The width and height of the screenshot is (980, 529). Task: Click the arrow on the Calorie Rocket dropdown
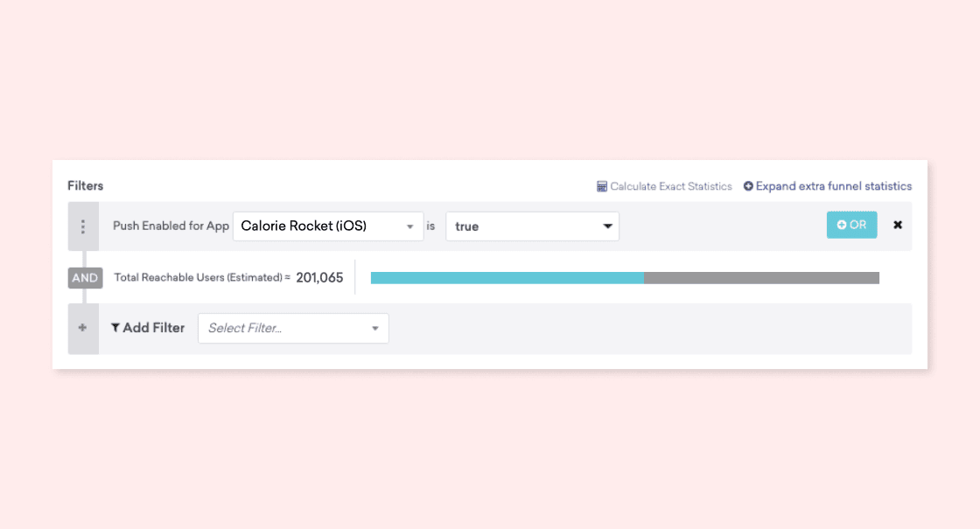(x=409, y=227)
